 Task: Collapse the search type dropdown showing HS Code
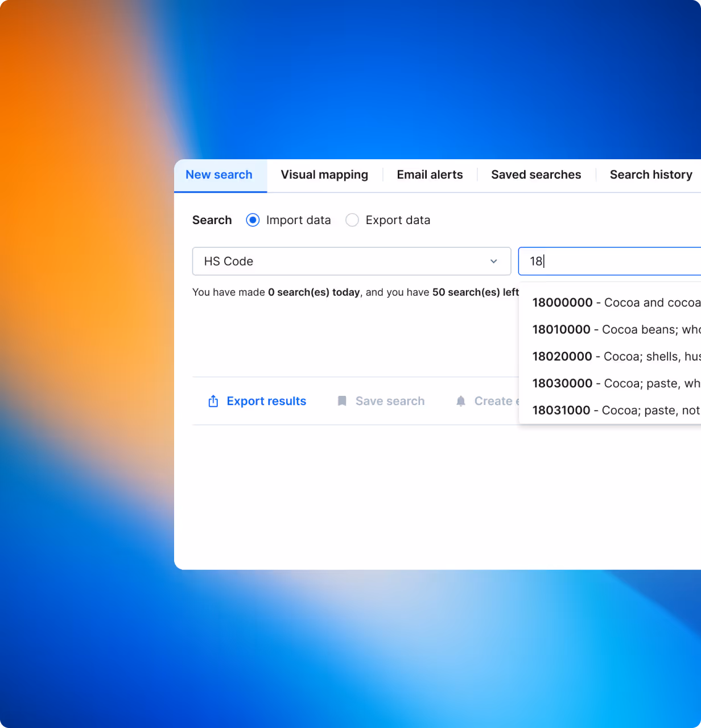(494, 262)
